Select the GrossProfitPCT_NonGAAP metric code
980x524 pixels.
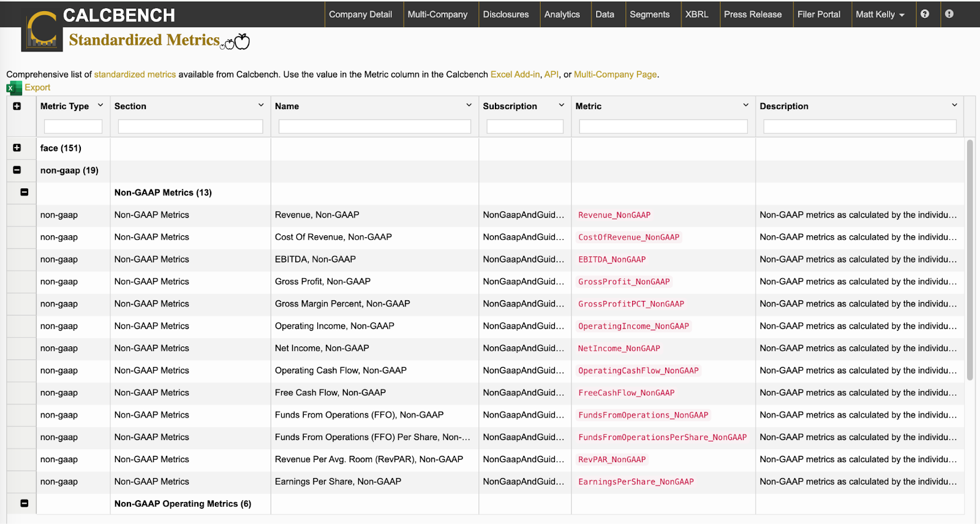(631, 303)
